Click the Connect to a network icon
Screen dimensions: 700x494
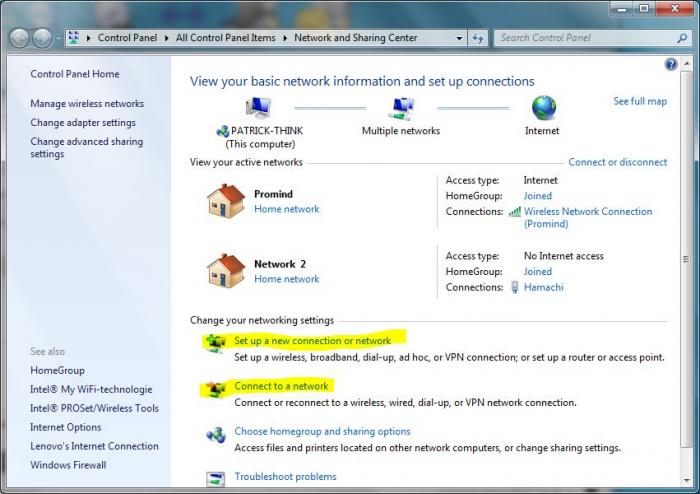(215, 389)
